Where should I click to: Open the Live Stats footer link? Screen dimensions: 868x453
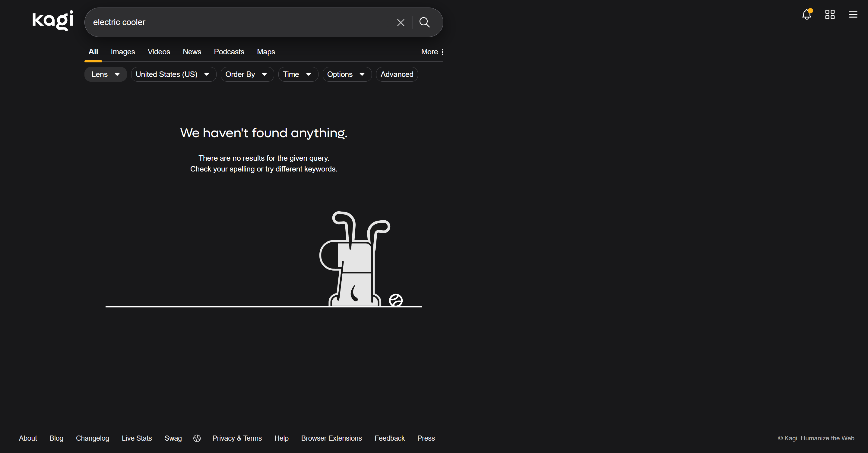pyautogui.click(x=136, y=438)
